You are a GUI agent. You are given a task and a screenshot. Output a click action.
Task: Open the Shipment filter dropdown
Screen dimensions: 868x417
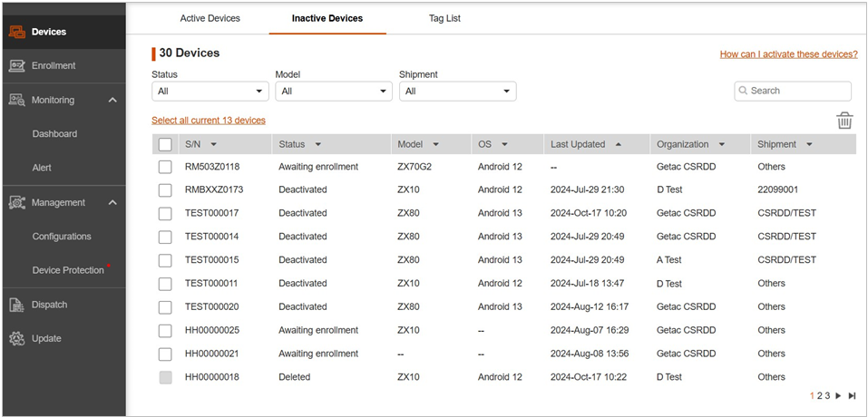tap(457, 91)
